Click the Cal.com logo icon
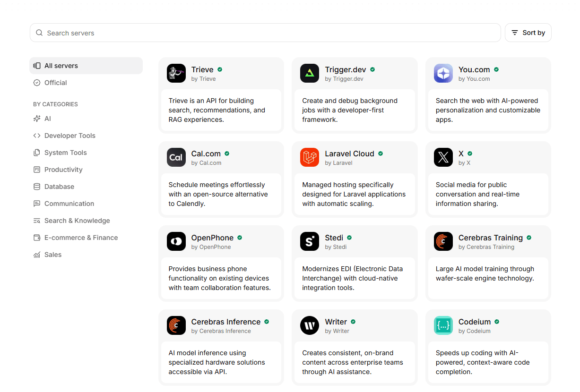 [x=176, y=157]
